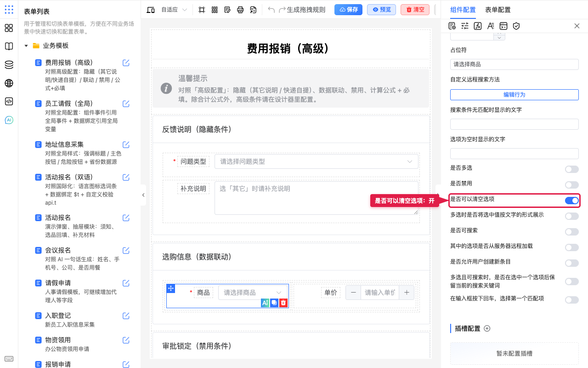Open the 活动报名（双语） template
The width and height of the screenshot is (588, 368).
coord(69,177)
